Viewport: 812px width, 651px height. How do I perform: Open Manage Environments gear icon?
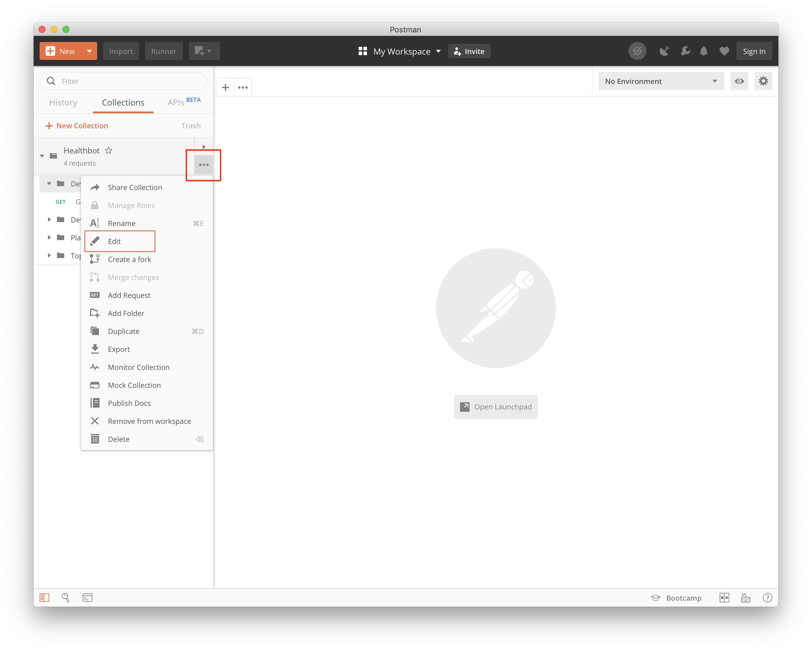[x=763, y=81]
